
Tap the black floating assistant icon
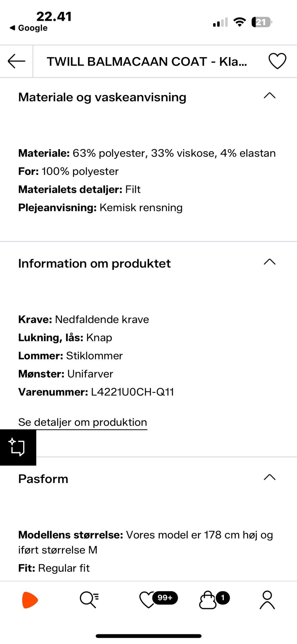18,447
